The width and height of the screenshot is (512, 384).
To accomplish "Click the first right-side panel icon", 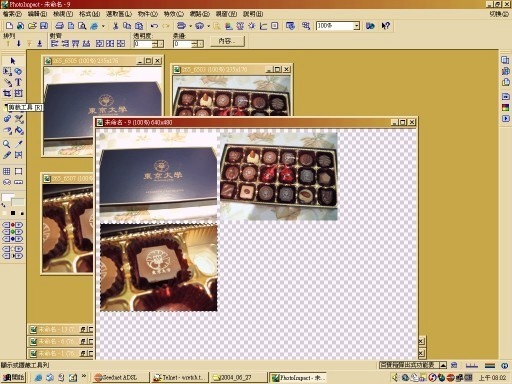I will (x=505, y=60).
